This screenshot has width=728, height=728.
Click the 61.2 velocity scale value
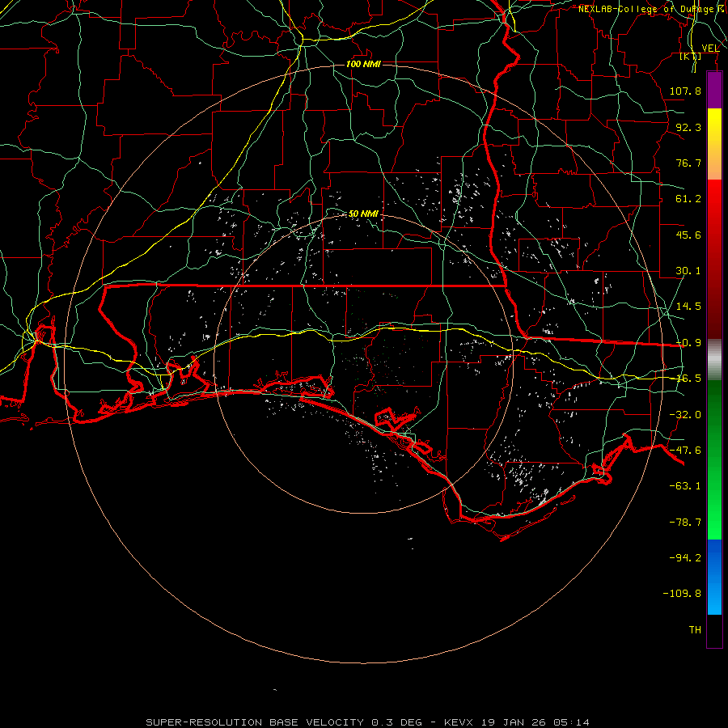[688, 199]
